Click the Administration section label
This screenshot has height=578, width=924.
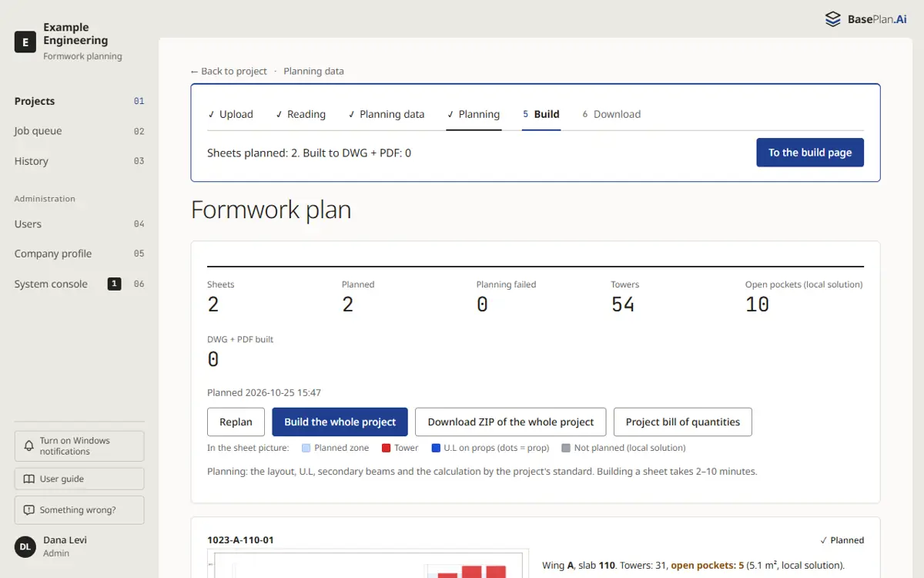[45, 199]
